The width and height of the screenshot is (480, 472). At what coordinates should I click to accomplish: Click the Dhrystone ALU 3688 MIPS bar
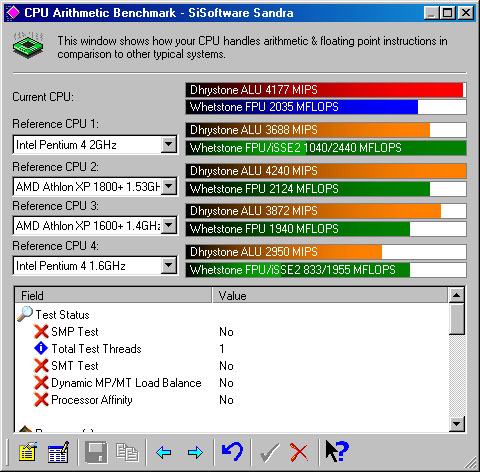[x=326, y=130]
